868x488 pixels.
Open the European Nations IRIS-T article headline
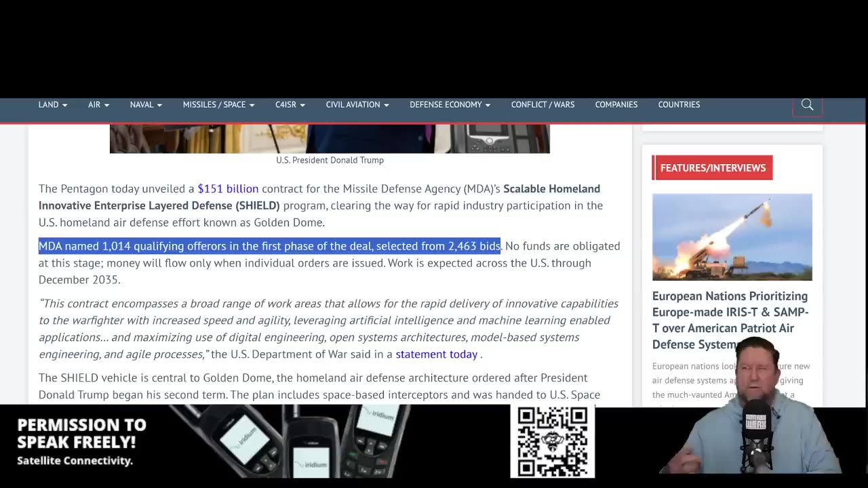click(x=730, y=320)
